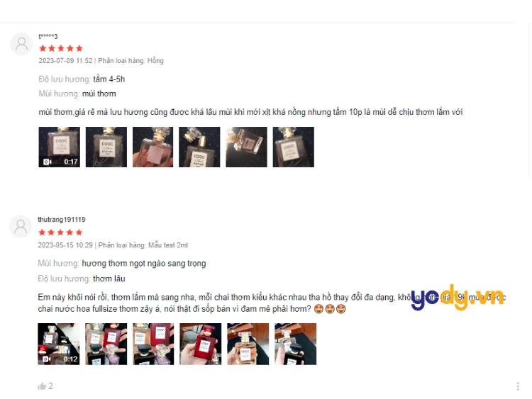Click the avatar icon of thutrang191119
The width and height of the screenshot is (532, 399).
21,227
